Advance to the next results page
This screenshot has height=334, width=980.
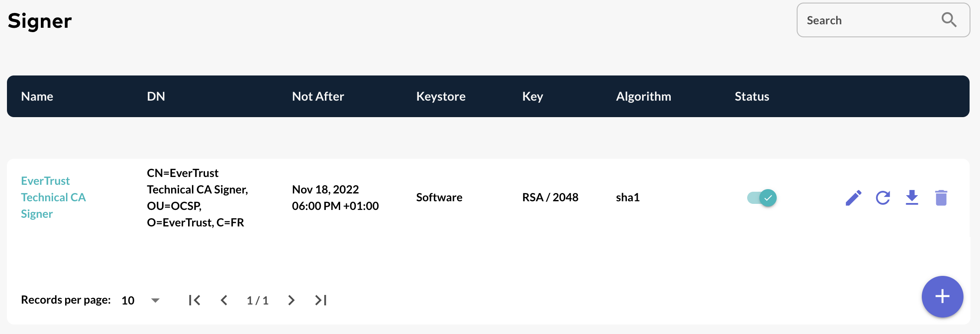pos(291,300)
